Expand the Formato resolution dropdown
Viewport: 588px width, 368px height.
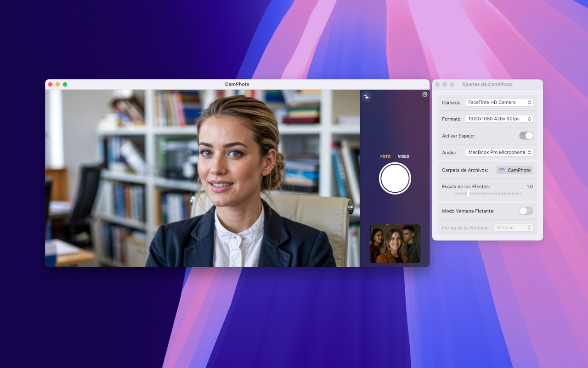pos(499,119)
